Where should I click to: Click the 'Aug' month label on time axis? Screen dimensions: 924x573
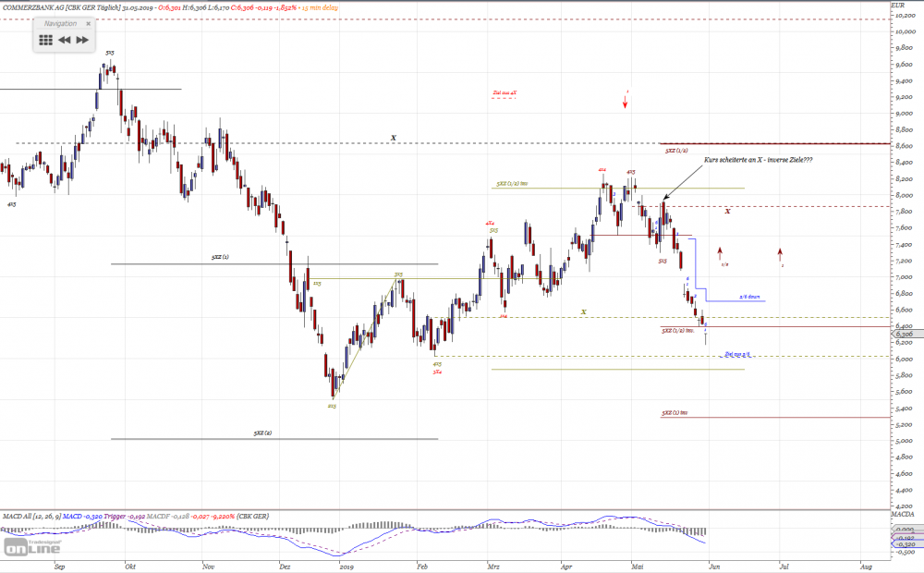(x=866, y=567)
